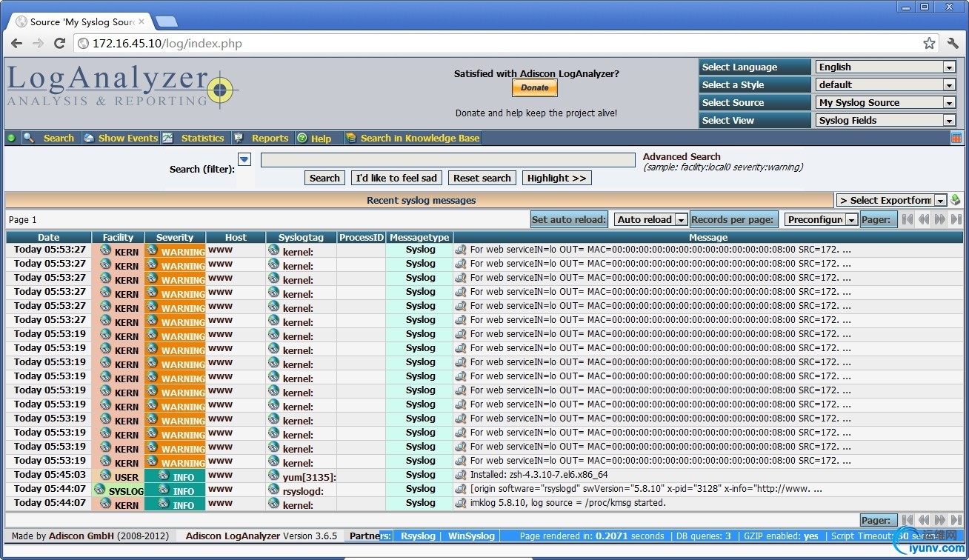
Task: Bookmark page with star icon
Action: 929,44
